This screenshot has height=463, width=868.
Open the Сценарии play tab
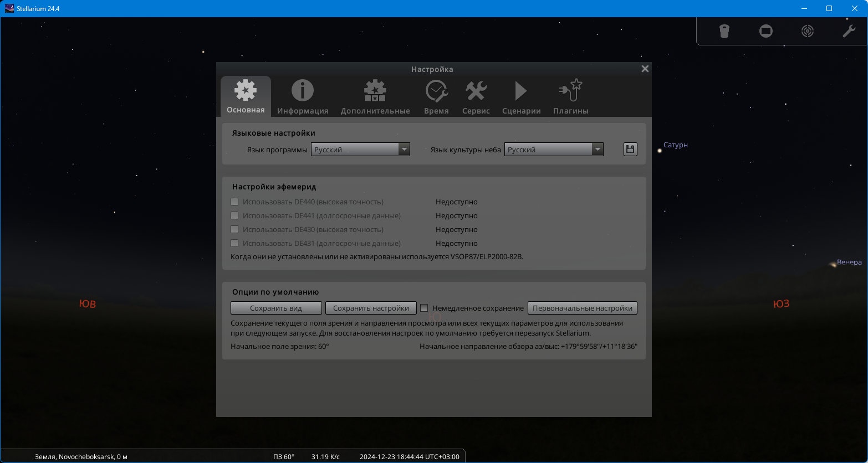click(x=521, y=91)
